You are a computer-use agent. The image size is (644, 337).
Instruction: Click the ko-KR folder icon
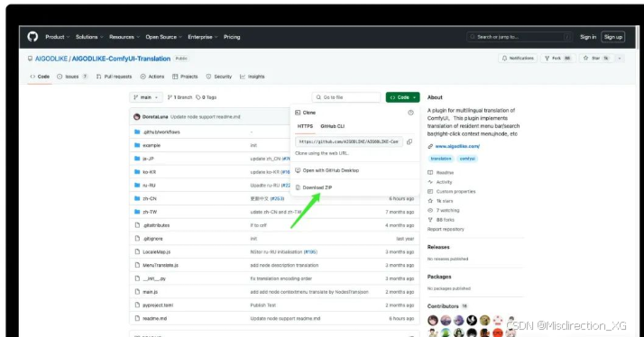pyautogui.click(x=137, y=172)
